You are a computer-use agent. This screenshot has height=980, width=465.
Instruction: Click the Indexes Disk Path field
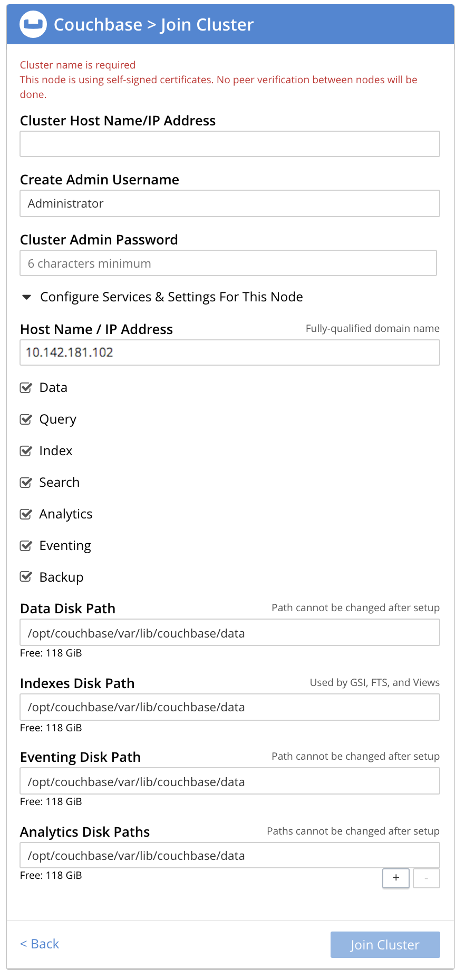(230, 707)
